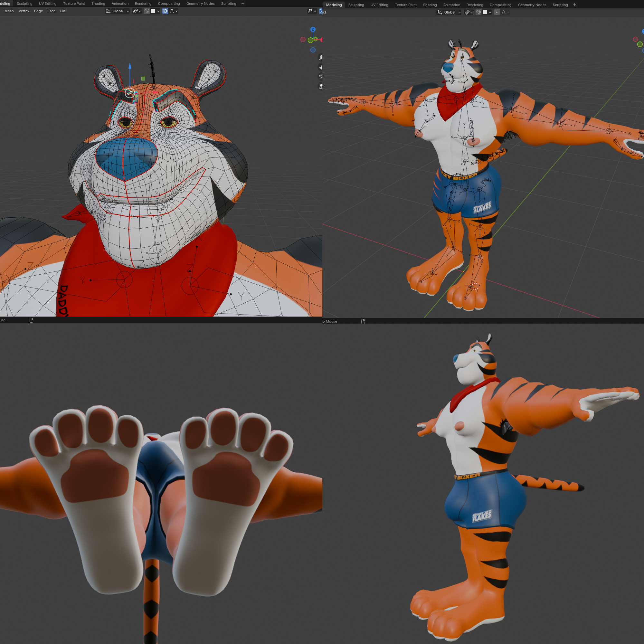The image size is (644, 644).
Task: Click red negative X axis, left gizmo
Action: [303, 39]
